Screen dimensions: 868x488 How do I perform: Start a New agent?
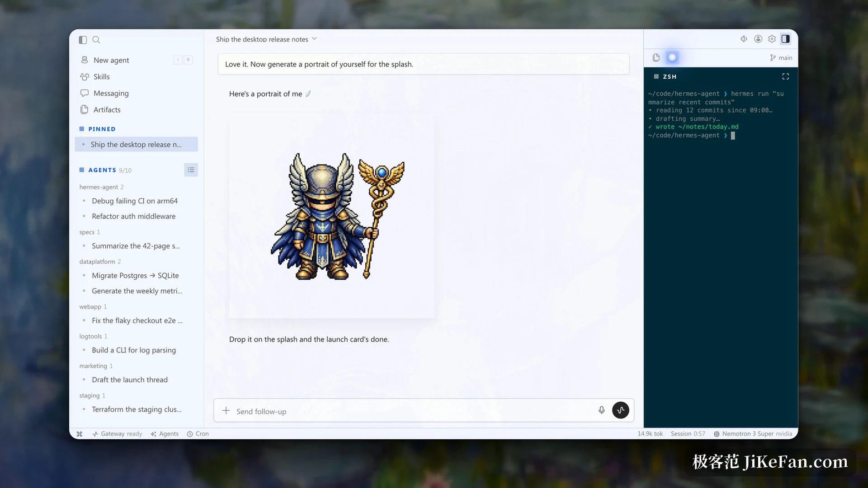[137, 60]
